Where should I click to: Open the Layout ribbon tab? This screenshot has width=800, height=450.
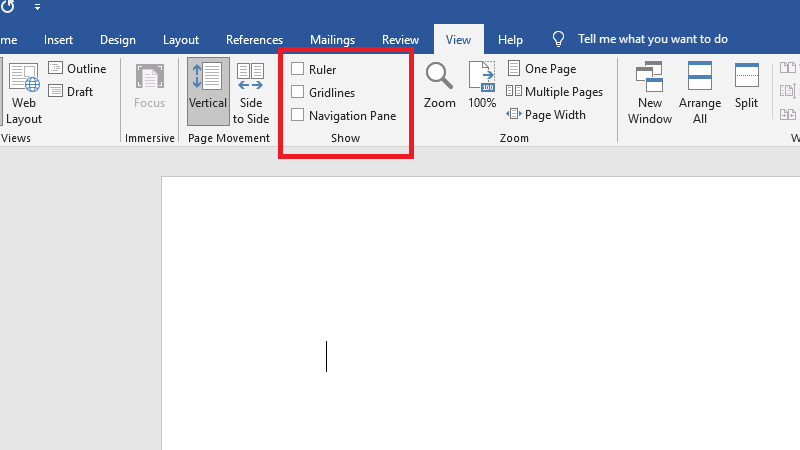pyautogui.click(x=181, y=40)
